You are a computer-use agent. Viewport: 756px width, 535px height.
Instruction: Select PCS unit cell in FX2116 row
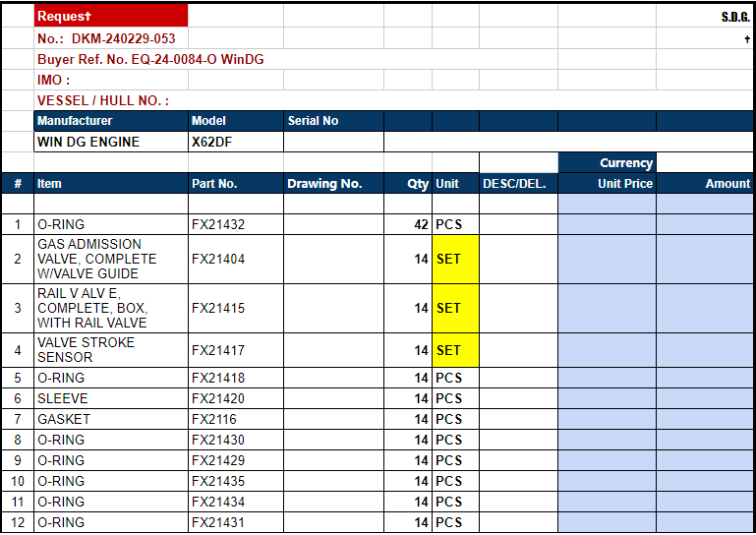click(x=455, y=419)
